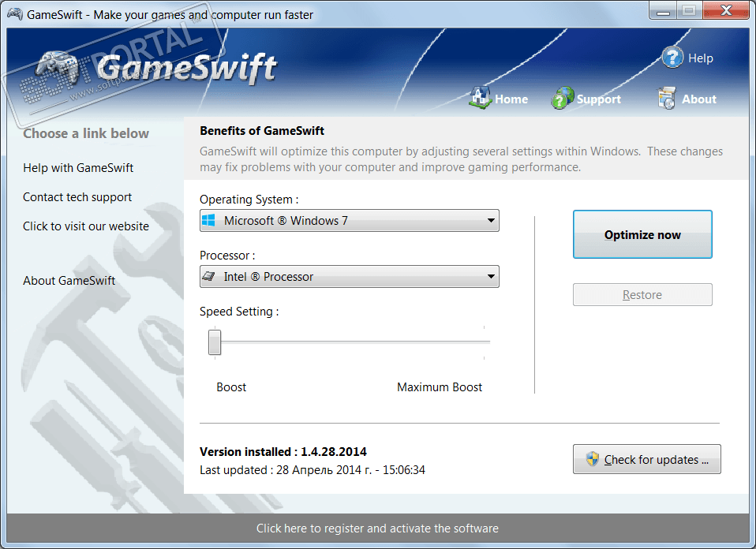The height and width of the screenshot is (549, 756).
Task: Click the Optimize now button
Action: click(642, 234)
